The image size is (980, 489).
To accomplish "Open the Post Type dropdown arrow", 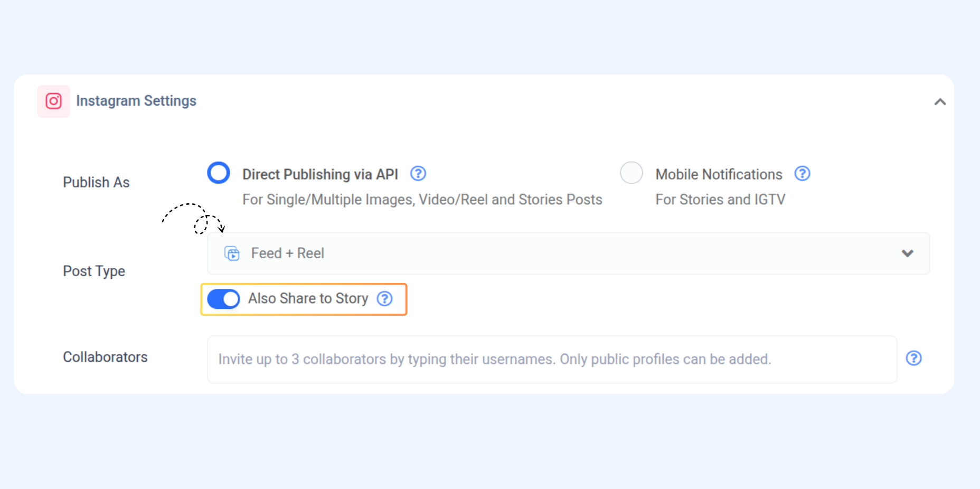I will [907, 253].
